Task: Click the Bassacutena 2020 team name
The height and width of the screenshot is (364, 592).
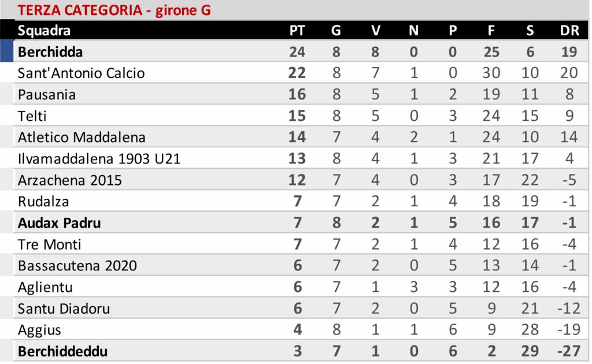Action: coord(77,266)
